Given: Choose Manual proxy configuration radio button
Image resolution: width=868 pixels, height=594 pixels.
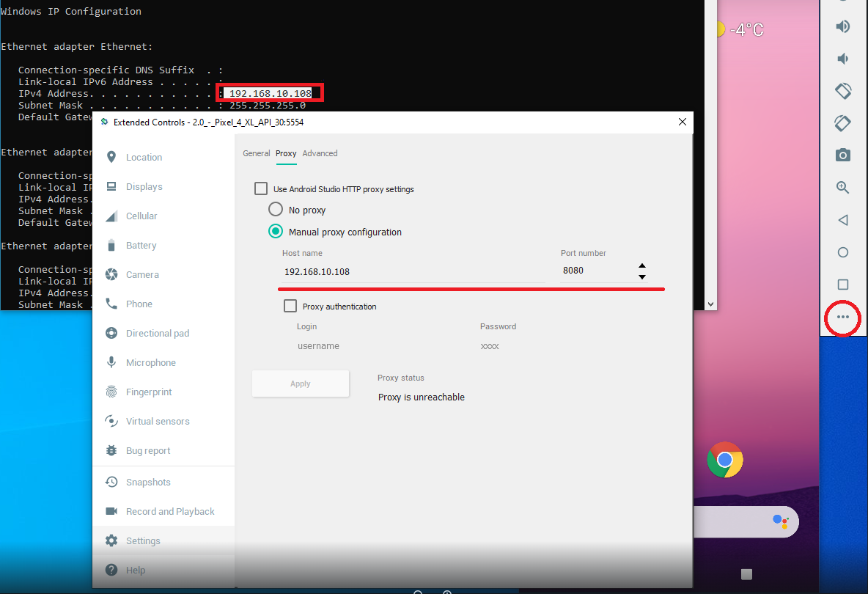Looking at the screenshot, I should (275, 232).
